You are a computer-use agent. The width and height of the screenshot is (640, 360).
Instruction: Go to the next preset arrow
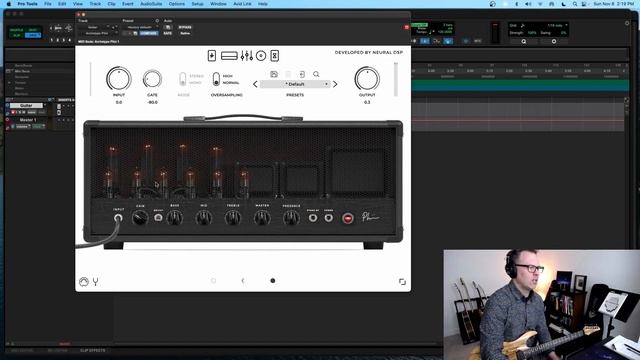click(x=335, y=84)
